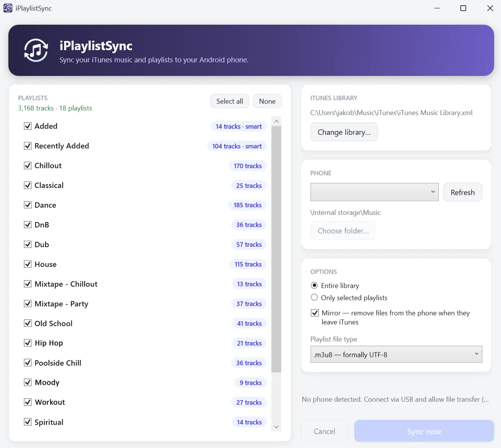501x448 pixels.
Task: Click the '14 tracks · smart' badge for Added
Action: click(x=239, y=126)
